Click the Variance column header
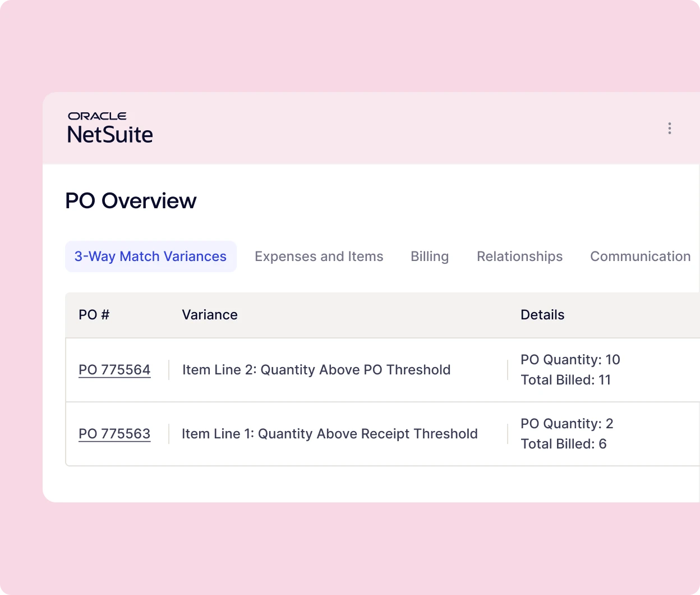Image resolution: width=700 pixels, height=595 pixels. click(209, 315)
